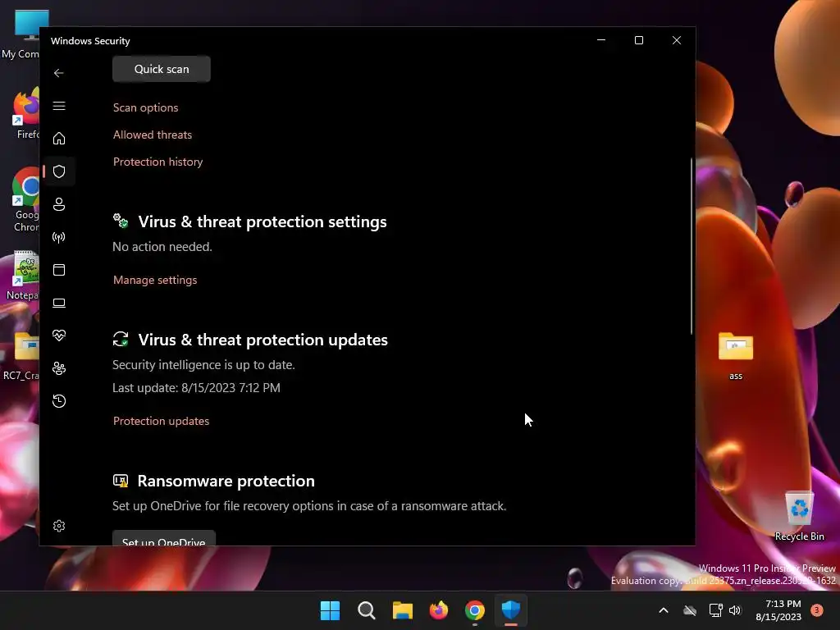Select the 'ass' folder on desktop
This screenshot has height=630, width=840.
[736, 355]
